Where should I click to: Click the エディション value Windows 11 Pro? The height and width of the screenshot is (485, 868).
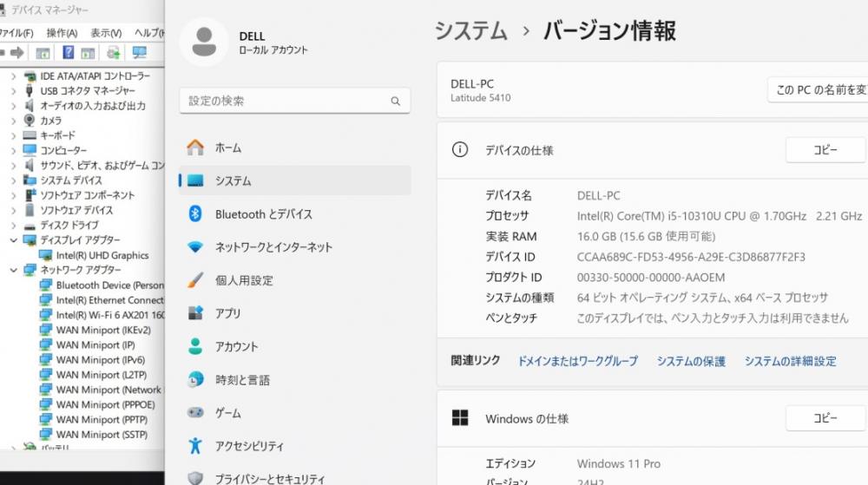coord(618,463)
